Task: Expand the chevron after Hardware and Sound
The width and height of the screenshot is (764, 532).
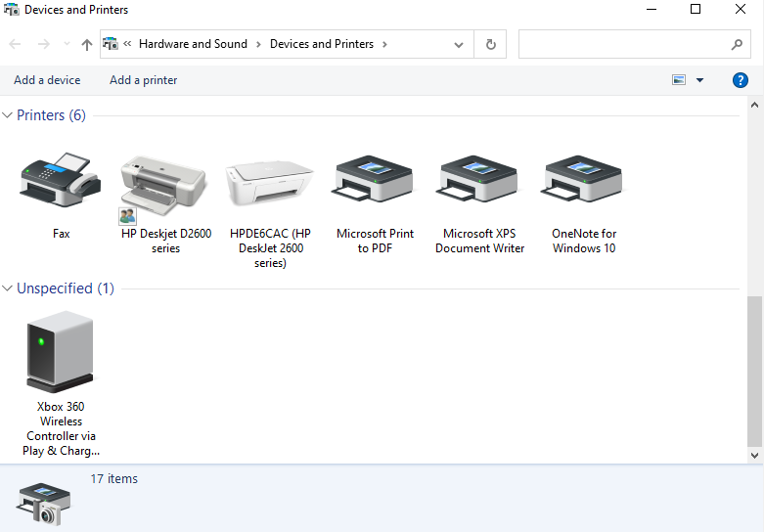Action: [x=258, y=44]
